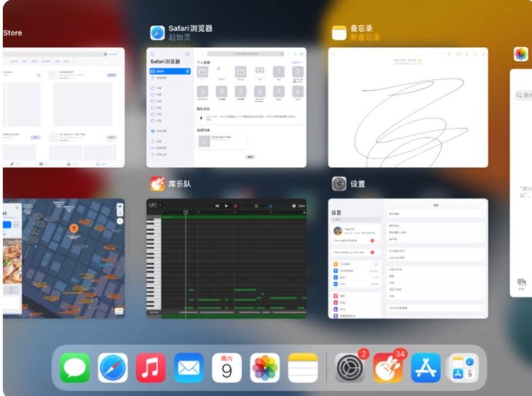Open Calendar showing 周六 9 in dock

(226, 368)
